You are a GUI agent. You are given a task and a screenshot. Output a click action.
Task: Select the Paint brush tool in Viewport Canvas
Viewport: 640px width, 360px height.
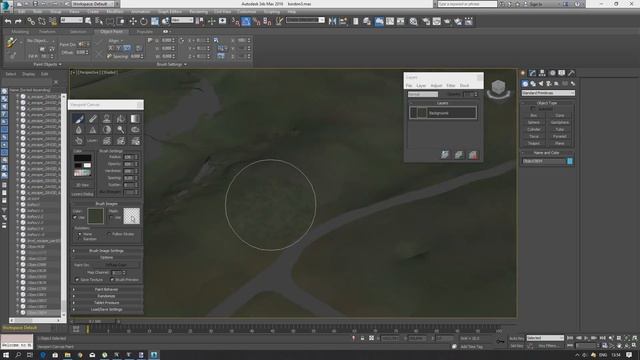pos(79,119)
